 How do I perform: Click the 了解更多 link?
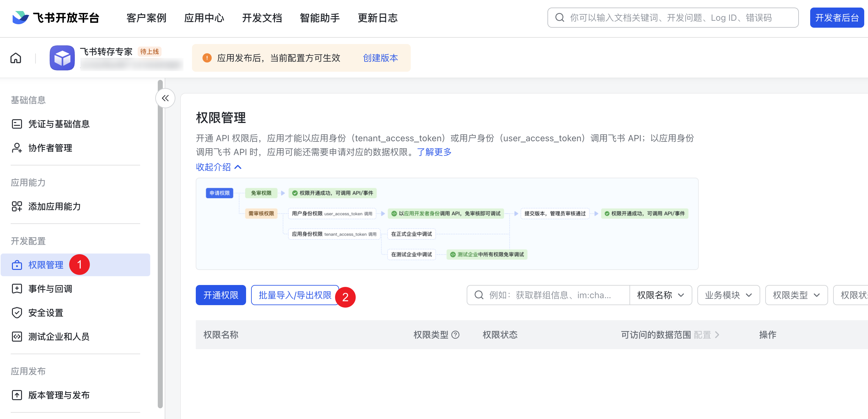coord(434,152)
